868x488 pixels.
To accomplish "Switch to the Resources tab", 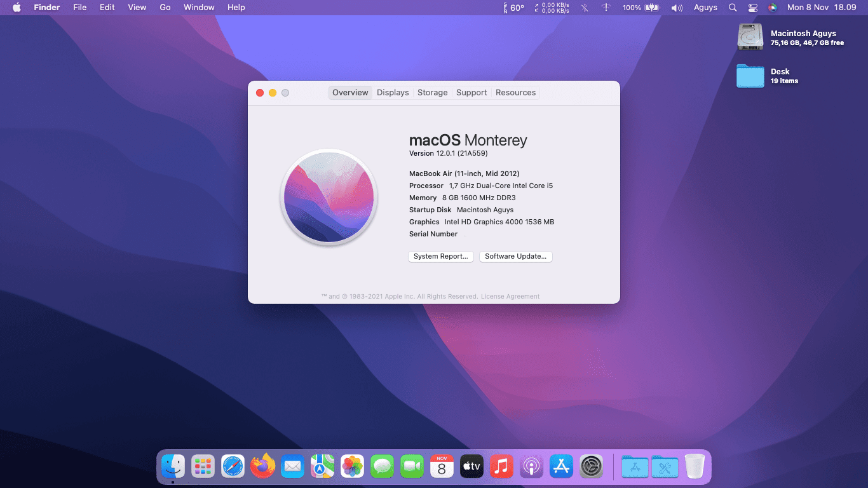I will tap(516, 93).
